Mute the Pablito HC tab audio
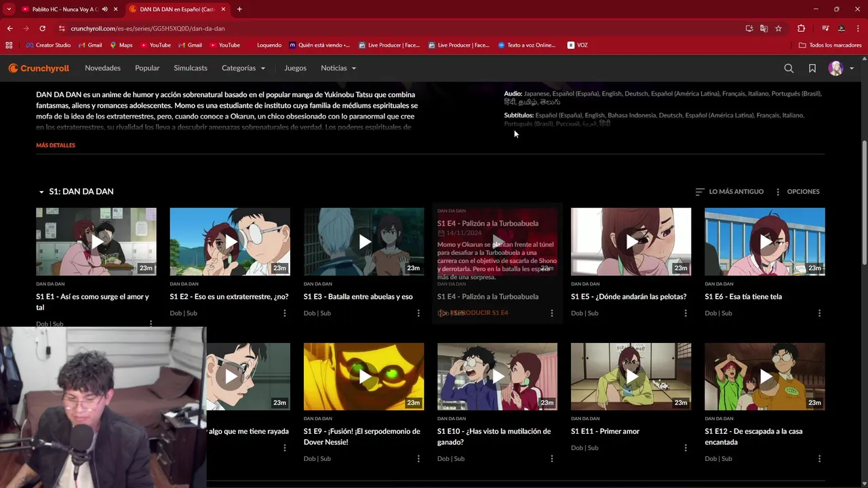This screenshot has width=868, height=488. [105, 9]
